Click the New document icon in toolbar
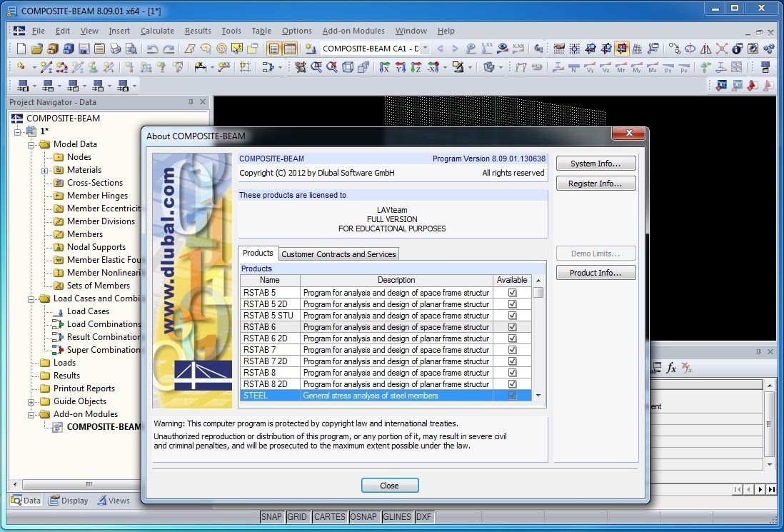 (x=21, y=49)
